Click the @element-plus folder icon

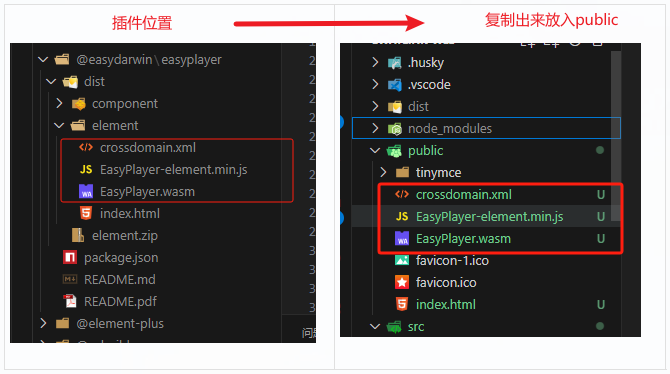(x=62, y=323)
